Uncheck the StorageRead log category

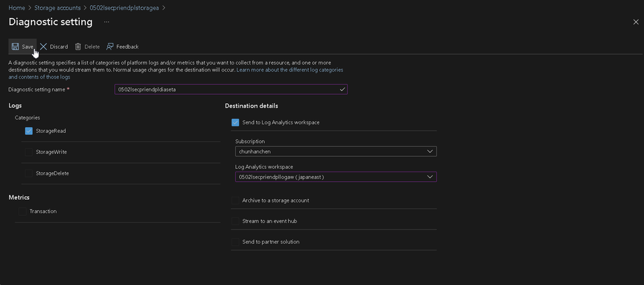pyautogui.click(x=29, y=131)
